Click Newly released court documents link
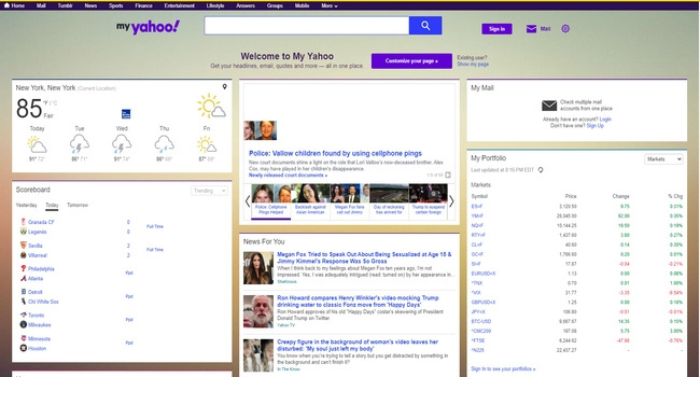Screen dimensions: 700x400 click(x=288, y=175)
